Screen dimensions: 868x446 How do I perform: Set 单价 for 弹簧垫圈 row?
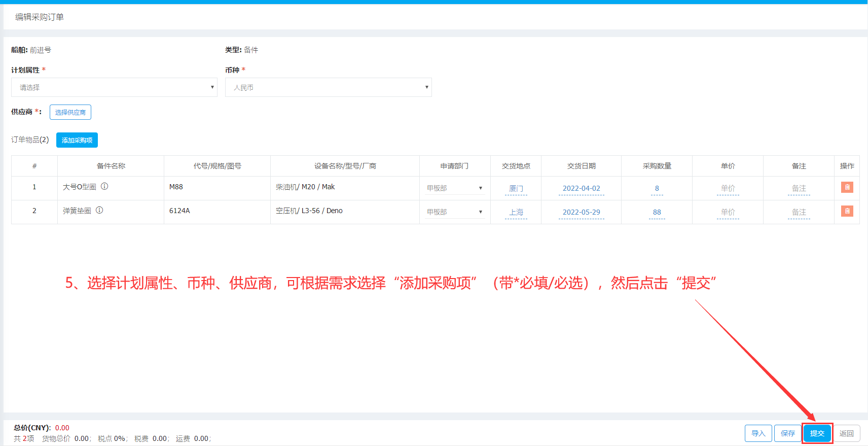coord(728,213)
